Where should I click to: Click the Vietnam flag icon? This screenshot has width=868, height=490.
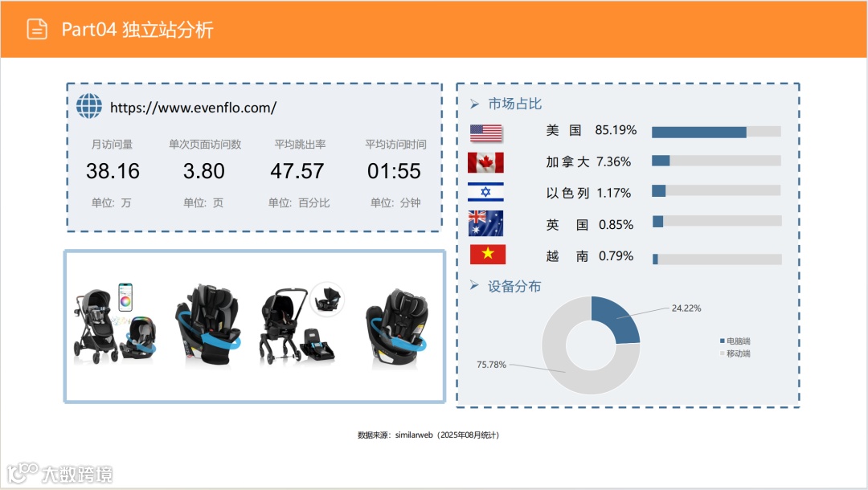click(488, 255)
